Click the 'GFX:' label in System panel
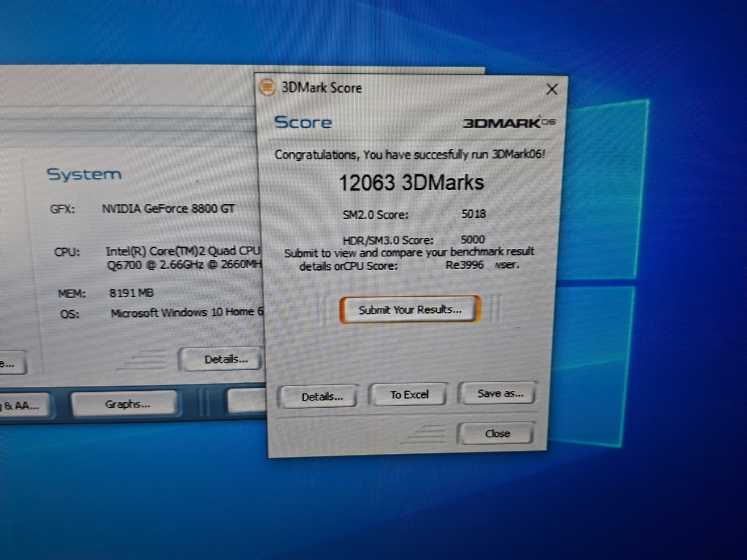This screenshot has width=747, height=560. coord(63,209)
